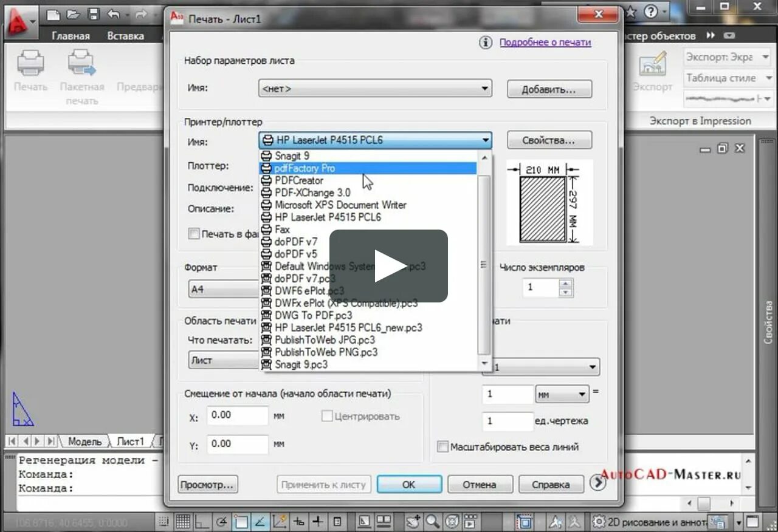Click the SteeringWheel icon in the status bar
This screenshot has width=778, height=532.
452,522
